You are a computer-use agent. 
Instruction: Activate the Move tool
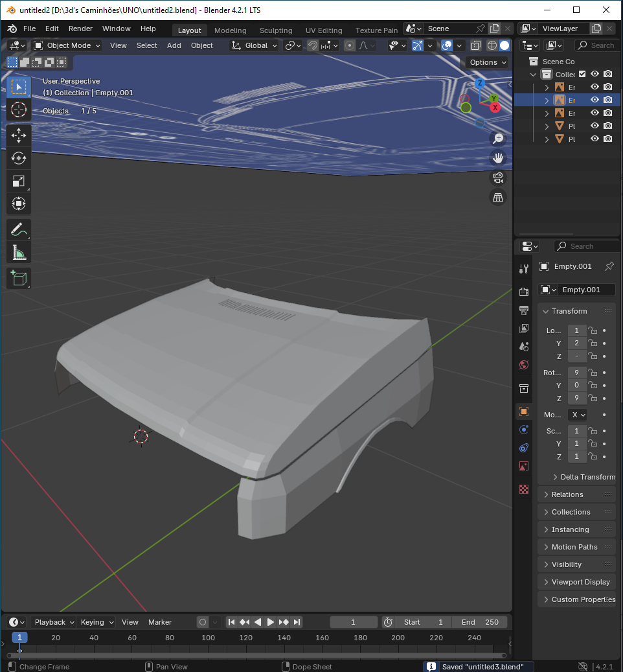pyautogui.click(x=18, y=135)
